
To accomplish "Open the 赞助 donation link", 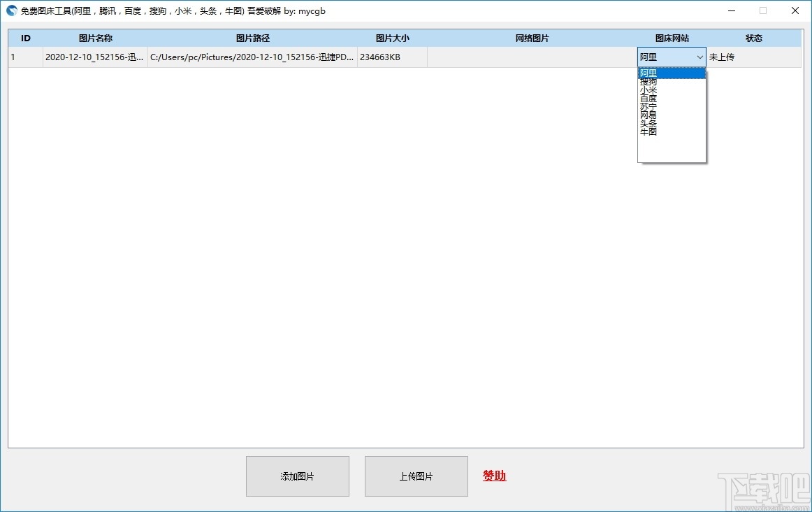I will click(493, 475).
